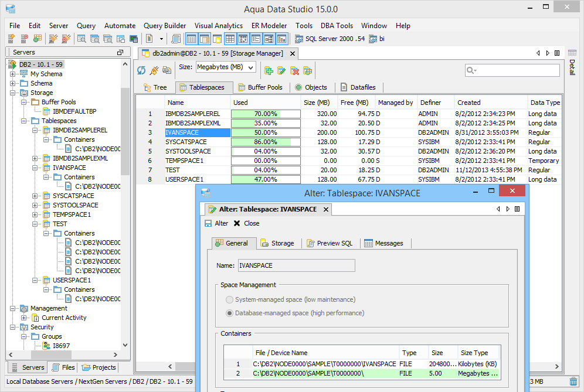584x392 pixels.
Task: Select the IBMDEFAULTBP buffer pool node
Action: pyautogui.click(x=74, y=111)
